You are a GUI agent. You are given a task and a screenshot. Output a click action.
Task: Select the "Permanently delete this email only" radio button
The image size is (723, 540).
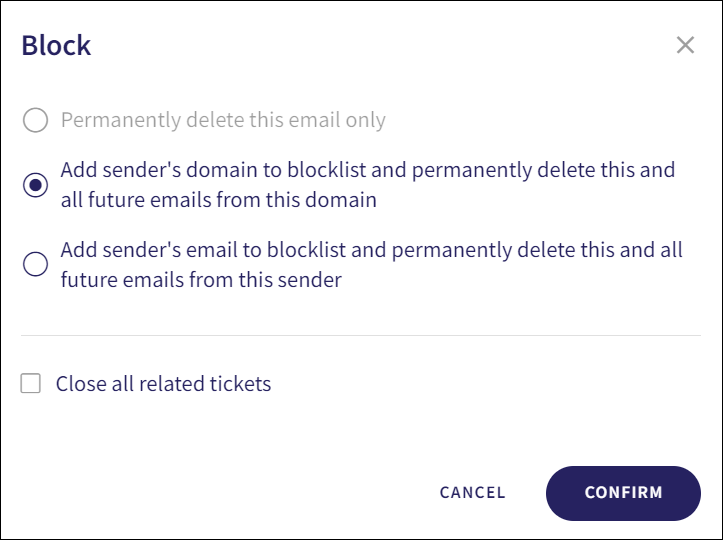(x=35, y=121)
